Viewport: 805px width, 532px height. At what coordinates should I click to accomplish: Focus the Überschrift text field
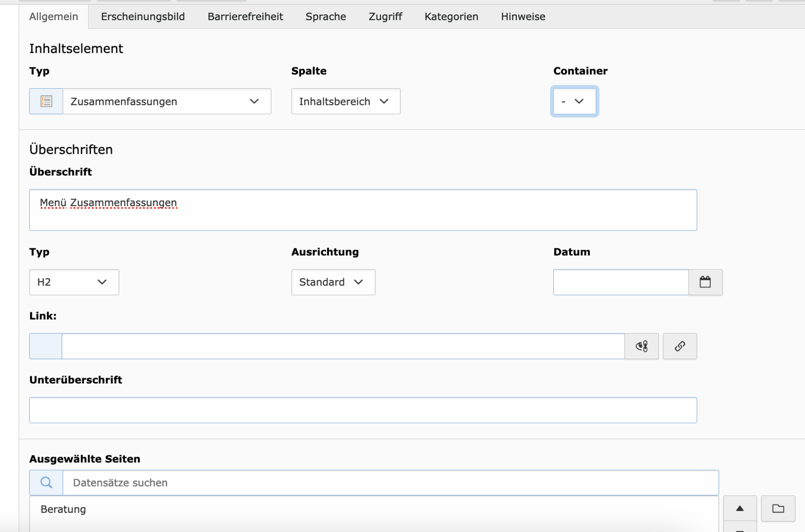pyautogui.click(x=363, y=210)
